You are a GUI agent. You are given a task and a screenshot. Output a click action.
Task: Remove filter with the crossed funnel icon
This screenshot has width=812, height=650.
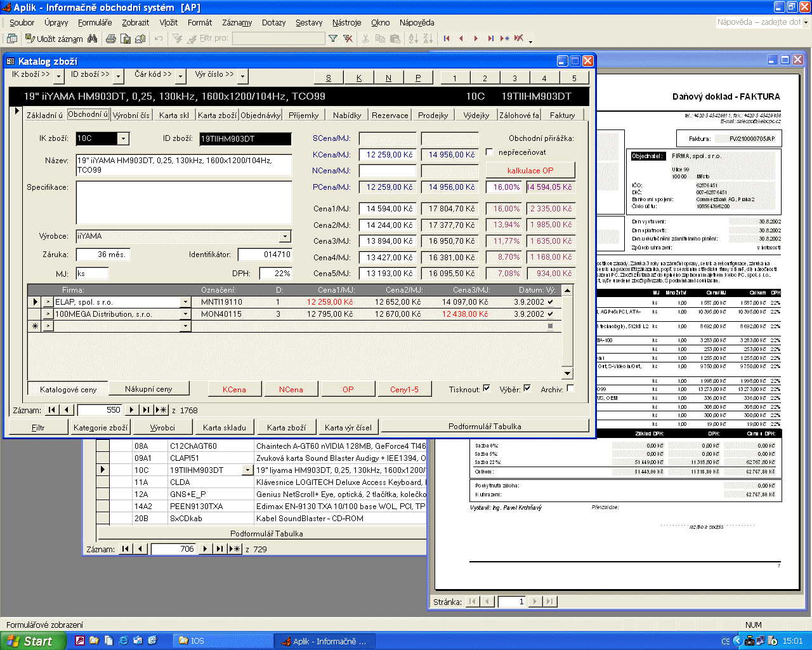[x=348, y=39]
